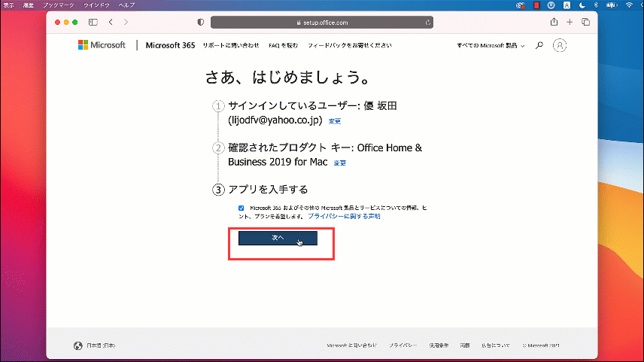Reload the page using the refresh icon
The image size is (644, 362).
tap(427, 23)
